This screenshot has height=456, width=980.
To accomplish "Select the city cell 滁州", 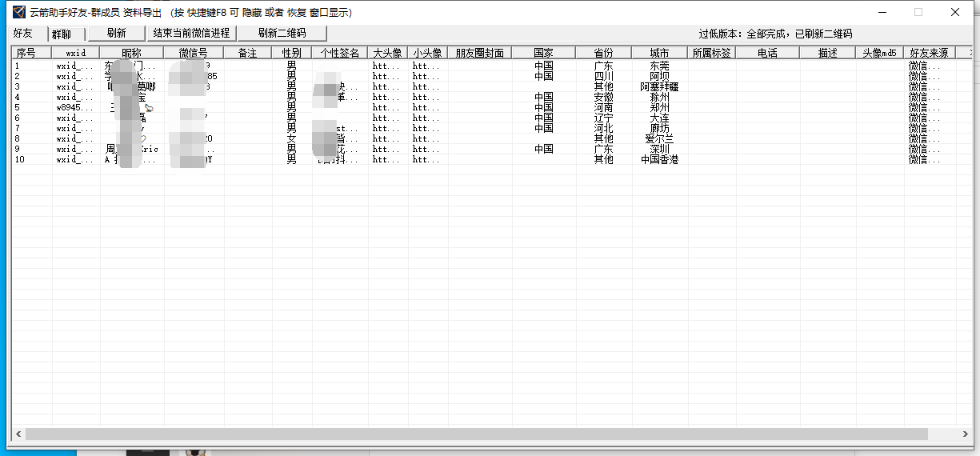I will coord(660,97).
